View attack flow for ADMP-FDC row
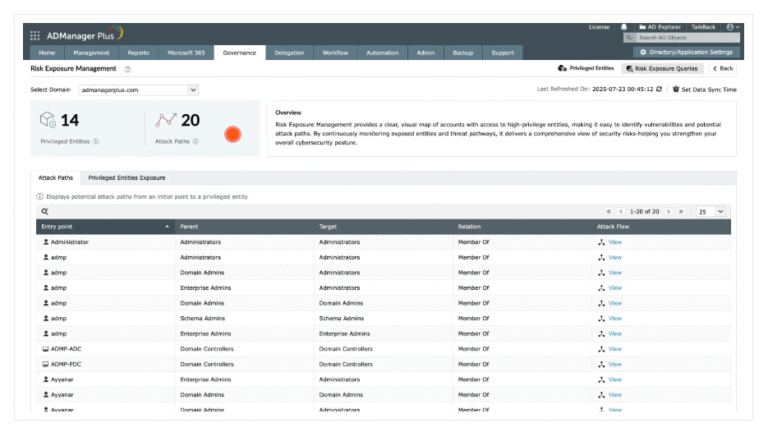Screen dimensions: 768x437 click(615, 364)
